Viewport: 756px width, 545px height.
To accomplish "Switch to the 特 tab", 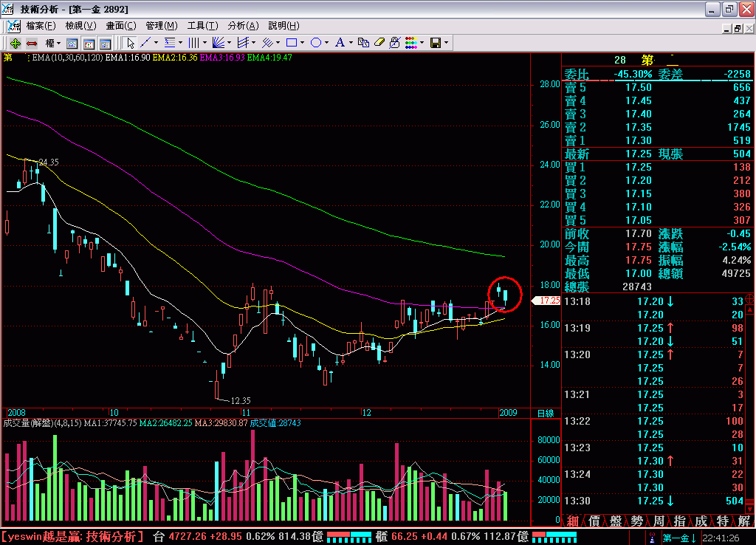I will 722,521.
